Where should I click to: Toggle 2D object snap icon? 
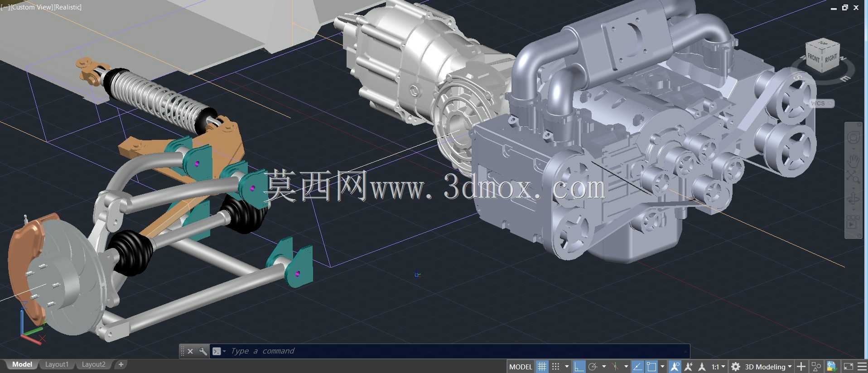pyautogui.click(x=651, y=367)
